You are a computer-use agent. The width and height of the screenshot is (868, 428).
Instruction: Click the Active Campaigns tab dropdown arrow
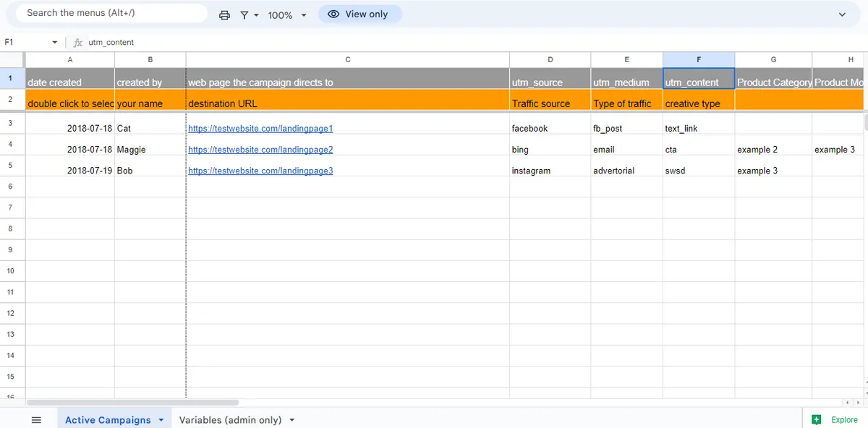pos(161,419)
